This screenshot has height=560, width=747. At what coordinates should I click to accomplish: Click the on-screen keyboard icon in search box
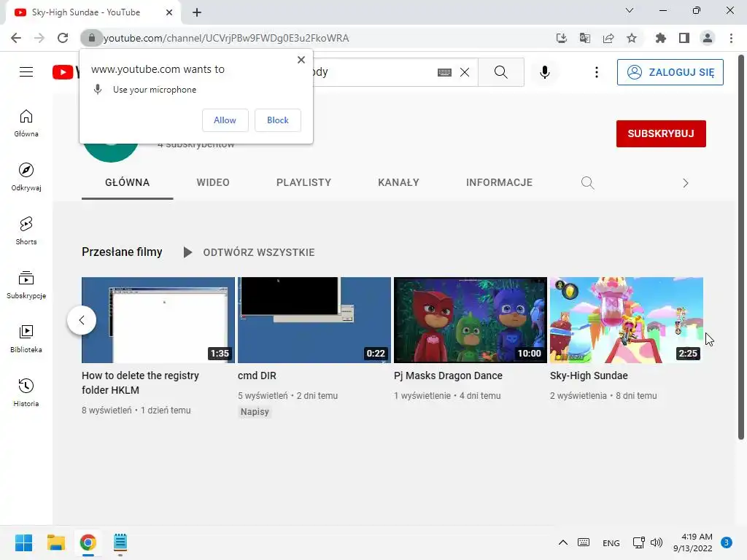pos(444,72)
